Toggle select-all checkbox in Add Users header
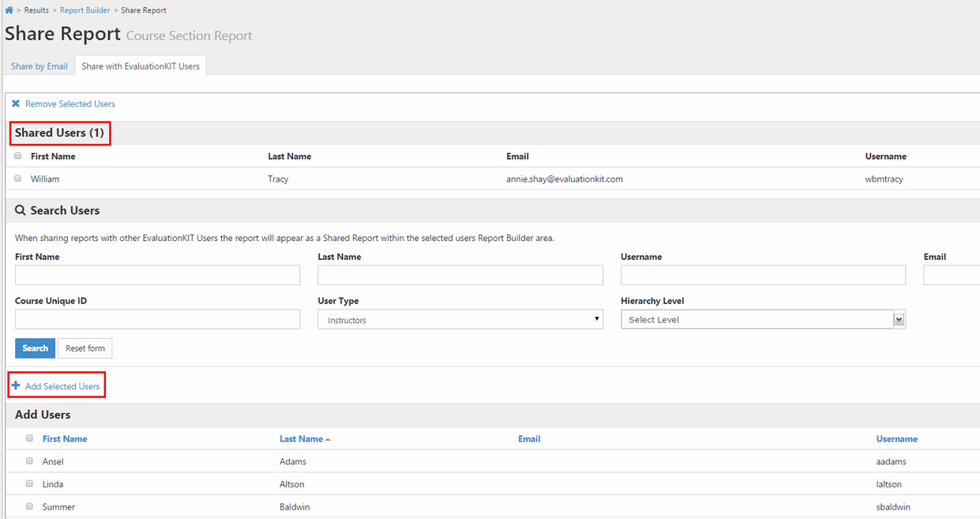This screenshot has height=519, width=980. pos(30,438)
